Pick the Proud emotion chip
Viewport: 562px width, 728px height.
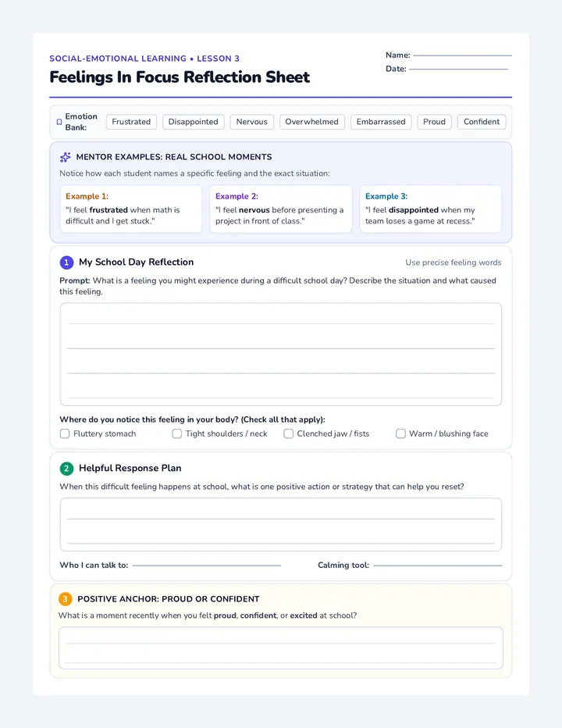pos(434,122)
